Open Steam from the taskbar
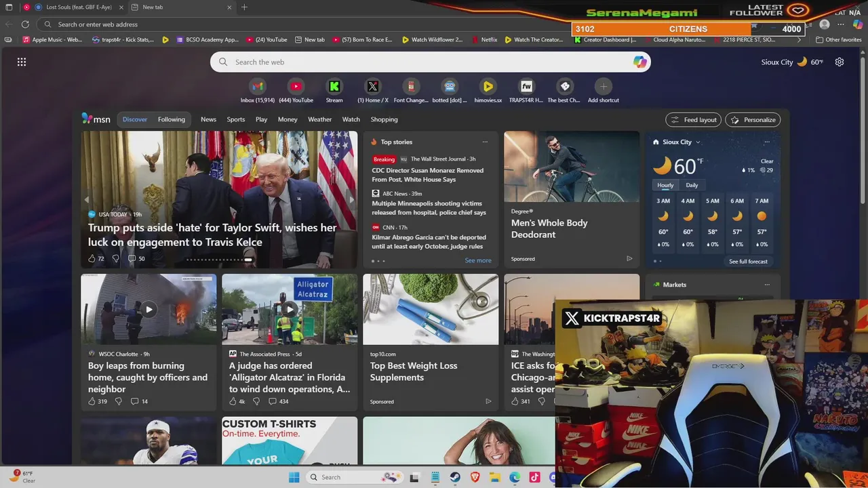This screenshot has width=868, height=488. click(455, 477)
